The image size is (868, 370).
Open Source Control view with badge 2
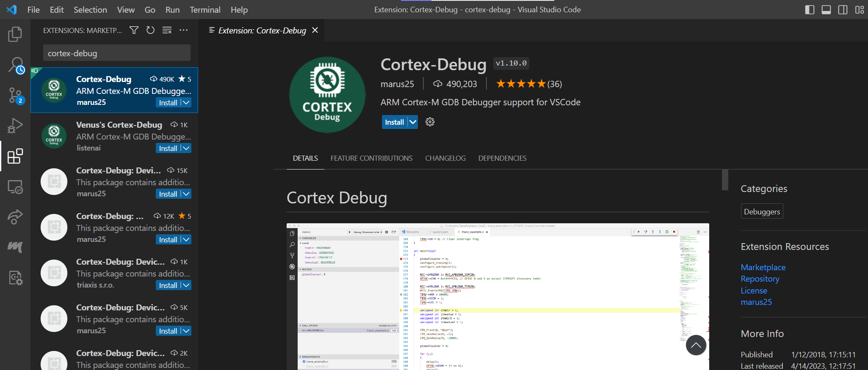pyautogui.click(x=16, y=96)
